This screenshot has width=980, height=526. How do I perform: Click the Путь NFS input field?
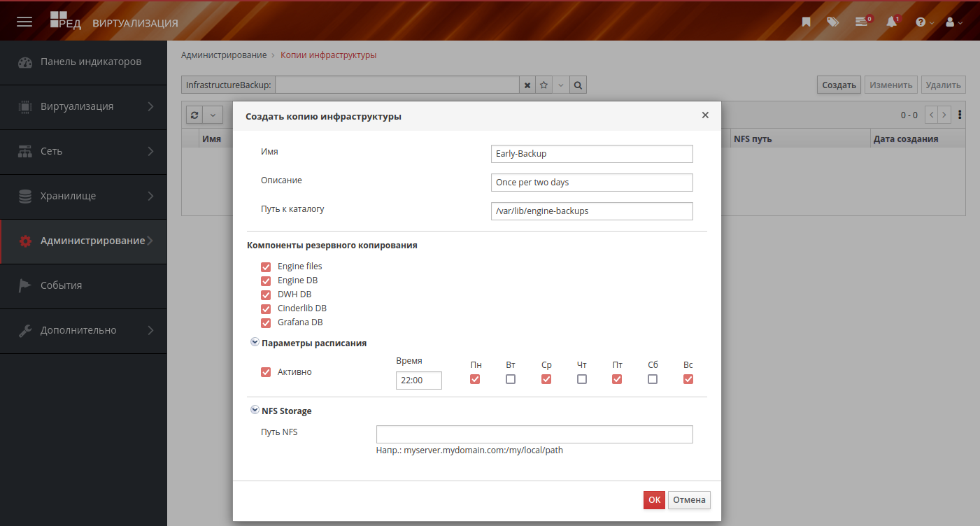coord(534,434)
